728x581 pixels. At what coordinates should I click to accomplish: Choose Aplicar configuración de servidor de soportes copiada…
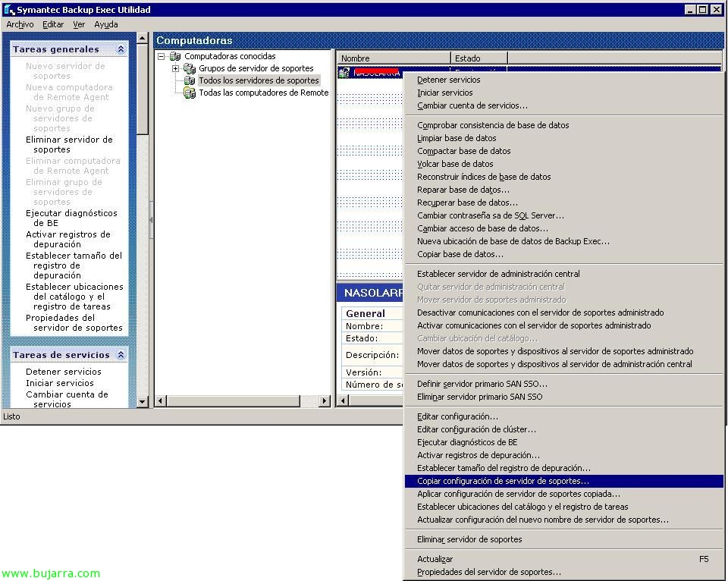click(x=563, y=494)
